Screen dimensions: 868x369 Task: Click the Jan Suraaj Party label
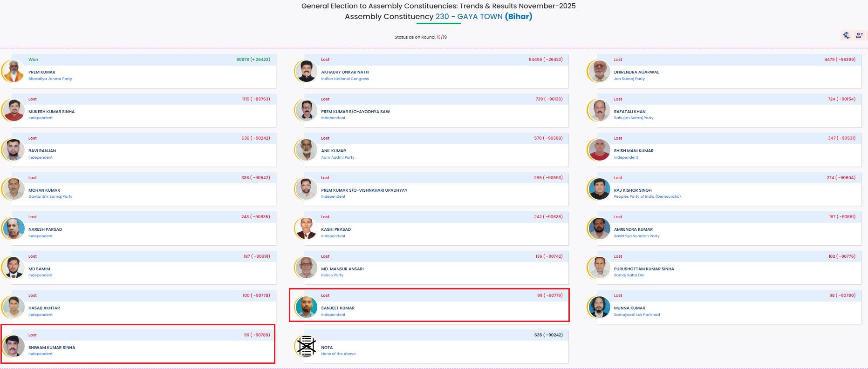[629, 79]
